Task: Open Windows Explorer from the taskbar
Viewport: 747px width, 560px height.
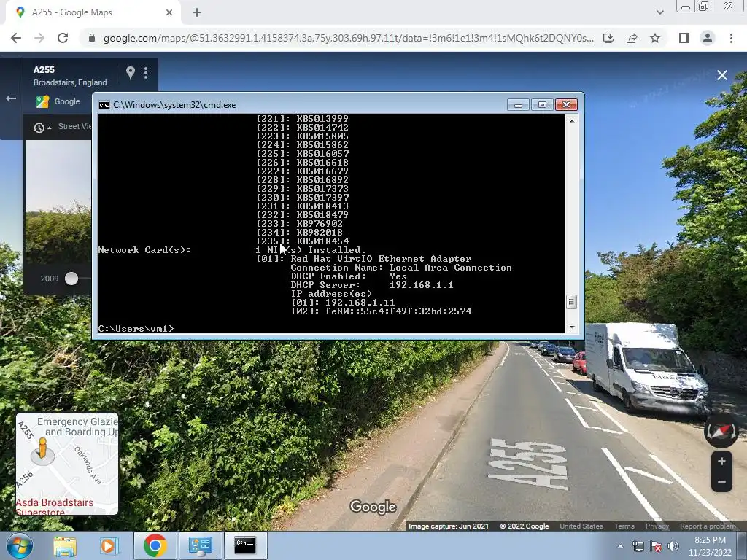Action: pos(65,545)
